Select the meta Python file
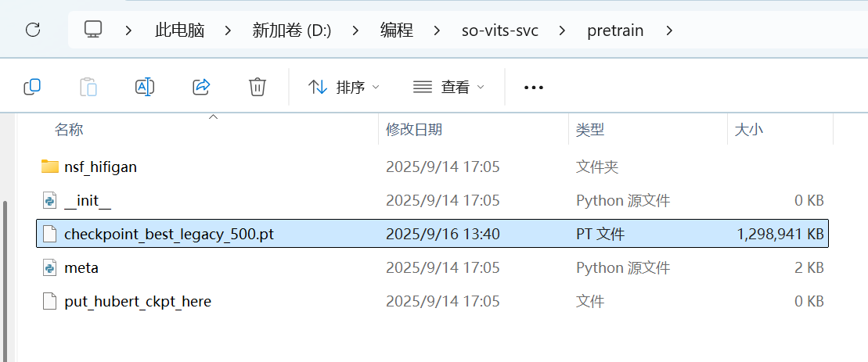 (x=81, y=267)
